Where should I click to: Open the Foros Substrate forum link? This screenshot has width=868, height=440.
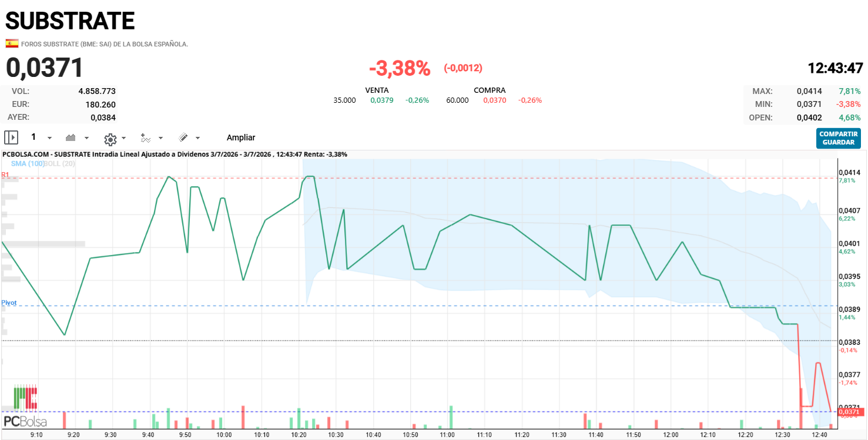[x=105, y=44]
